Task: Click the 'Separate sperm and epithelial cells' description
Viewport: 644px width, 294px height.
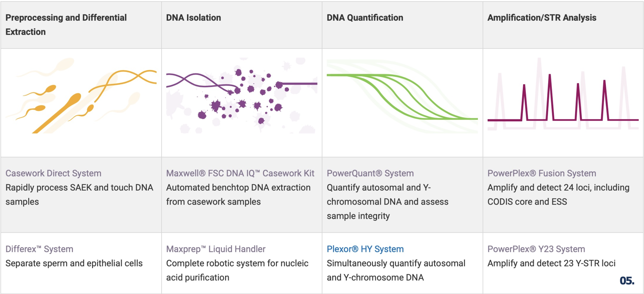Action: tap(74, 263)
